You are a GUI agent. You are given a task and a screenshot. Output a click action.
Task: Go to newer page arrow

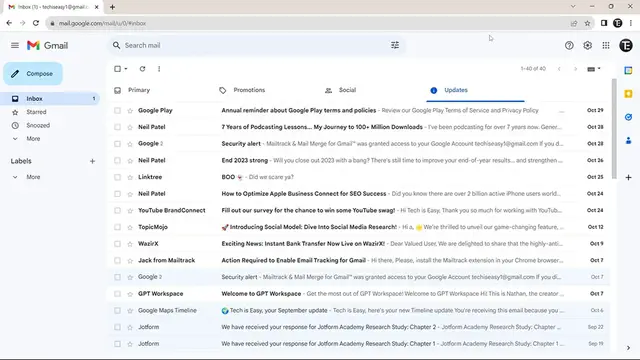click(x=559, y=69)
